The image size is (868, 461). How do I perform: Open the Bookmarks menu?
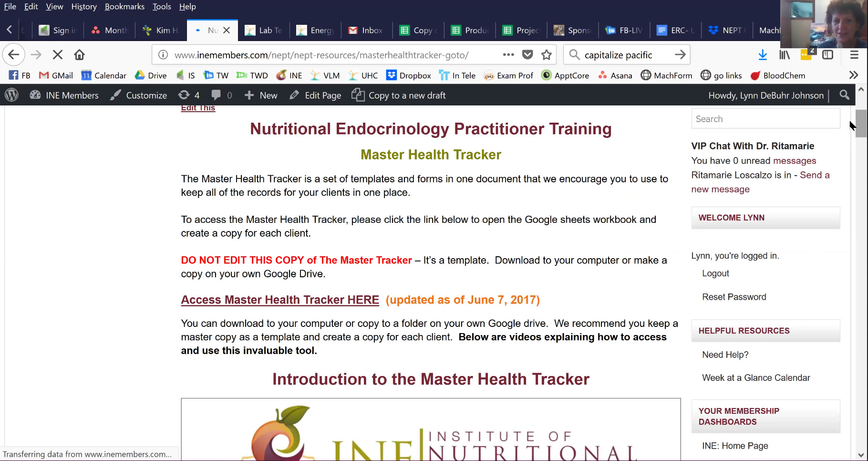coord(124,7)
